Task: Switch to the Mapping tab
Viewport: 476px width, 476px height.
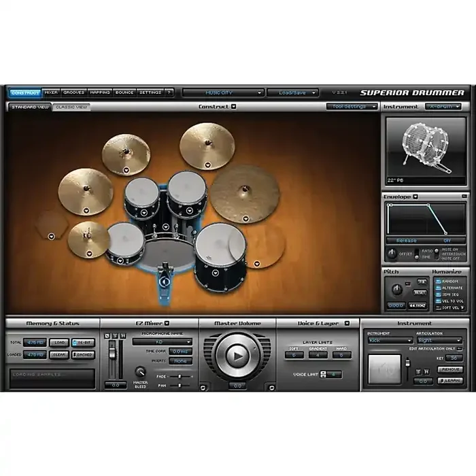Action: [x=100, y=92]
